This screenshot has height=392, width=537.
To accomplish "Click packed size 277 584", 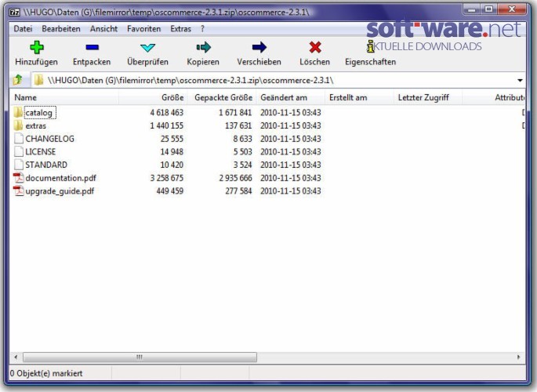I will (238, 191).
